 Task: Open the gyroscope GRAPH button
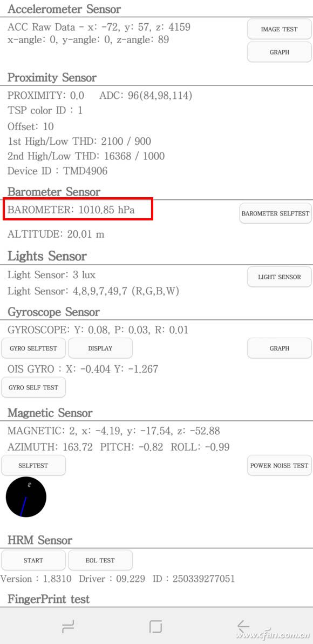click(x=280, y=348)
